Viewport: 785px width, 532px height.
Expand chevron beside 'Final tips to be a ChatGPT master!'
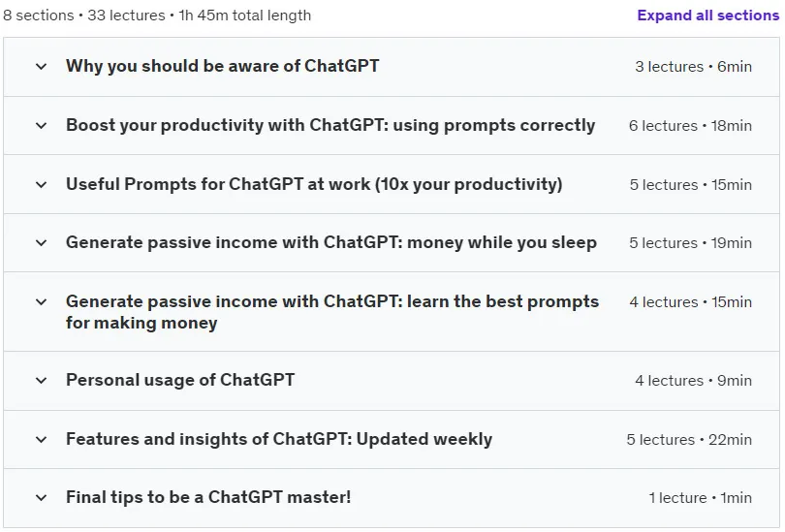[42, 498]
